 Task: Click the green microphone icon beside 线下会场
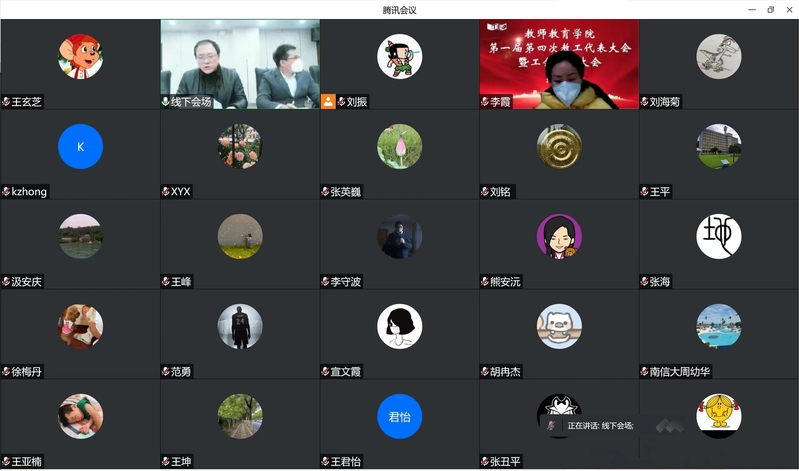pyautogui.click(x=166, y=102)
